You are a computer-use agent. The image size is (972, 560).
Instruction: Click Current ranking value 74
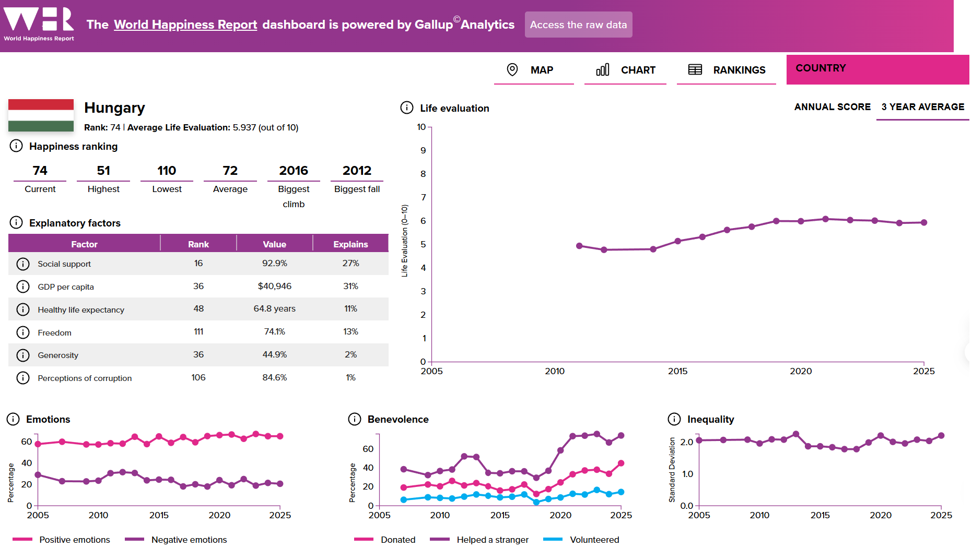pos(40,171)
